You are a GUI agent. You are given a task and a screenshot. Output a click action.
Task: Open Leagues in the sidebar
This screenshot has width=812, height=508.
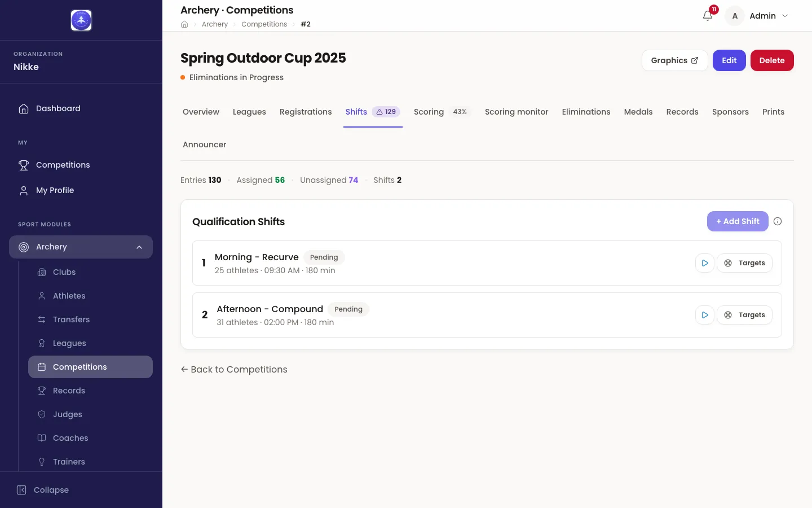coord(90,343)
